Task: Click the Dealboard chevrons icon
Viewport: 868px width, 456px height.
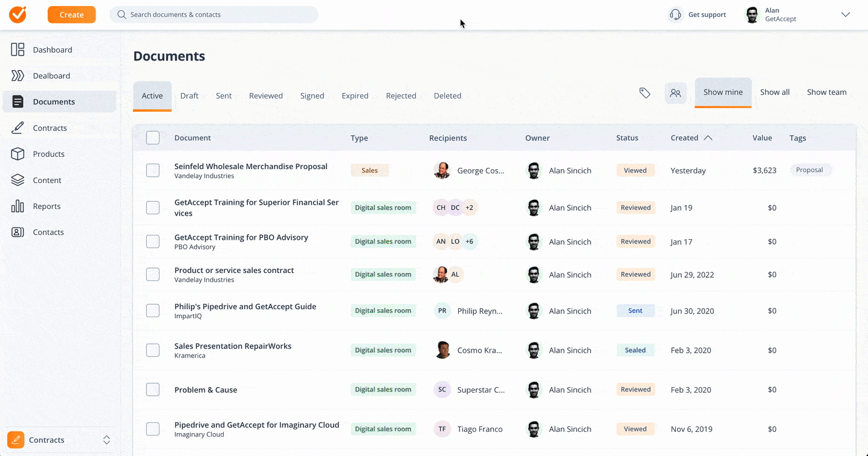Action: click(x=18, y=75)
